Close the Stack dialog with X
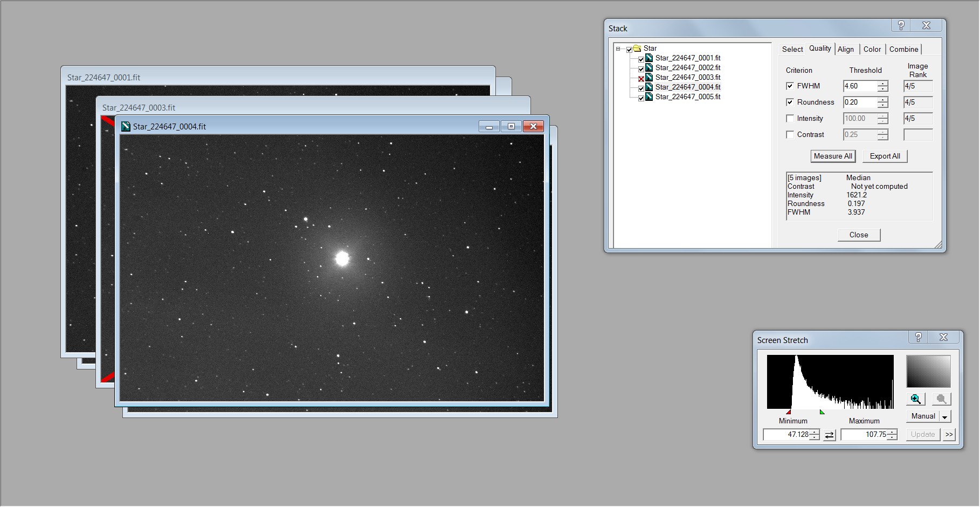Image resolution: width=980 pixels, height=507 pixels. [x=926, y=25]
